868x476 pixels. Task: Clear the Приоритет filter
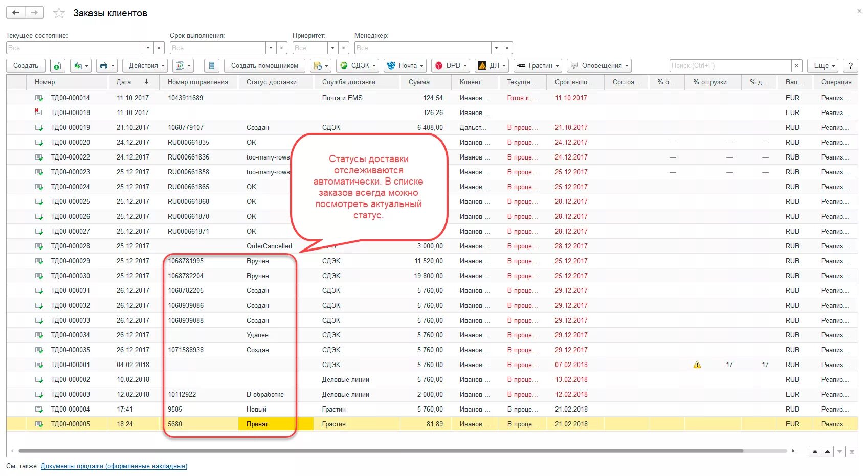[x=344, y=48]
